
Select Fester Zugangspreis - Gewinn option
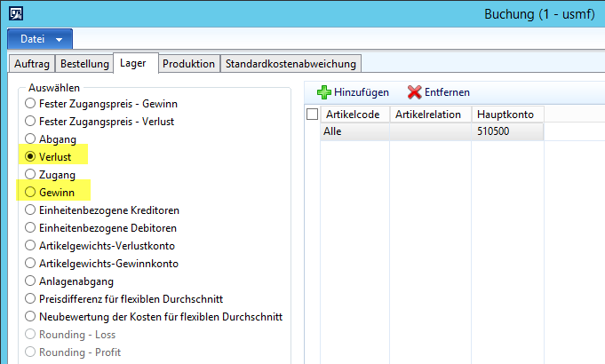tap(30, 104)
